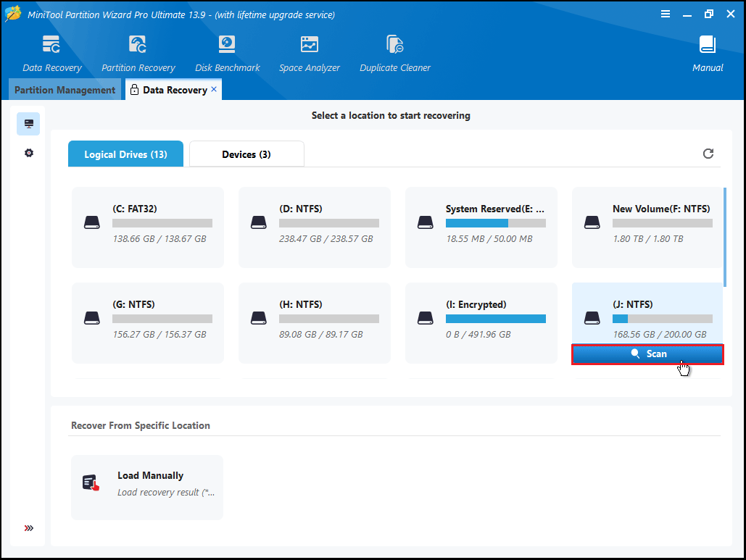Click the J: drive usage bar
Screen dimensions: 746x560
pos(663,319)
